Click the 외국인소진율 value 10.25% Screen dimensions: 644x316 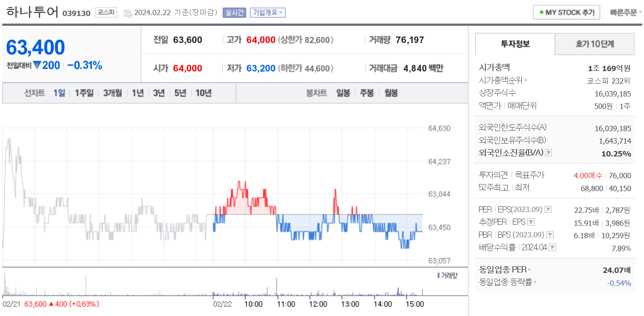[616, 154]
